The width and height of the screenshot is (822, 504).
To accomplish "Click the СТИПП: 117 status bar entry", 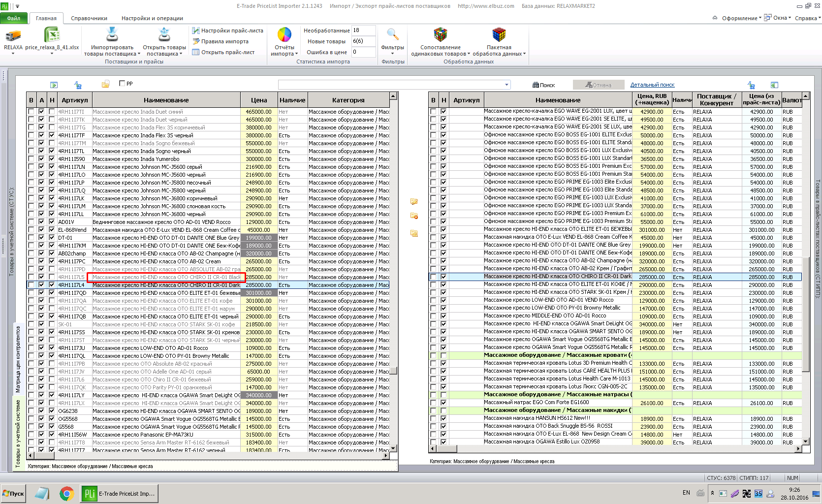I will [754, 478].
